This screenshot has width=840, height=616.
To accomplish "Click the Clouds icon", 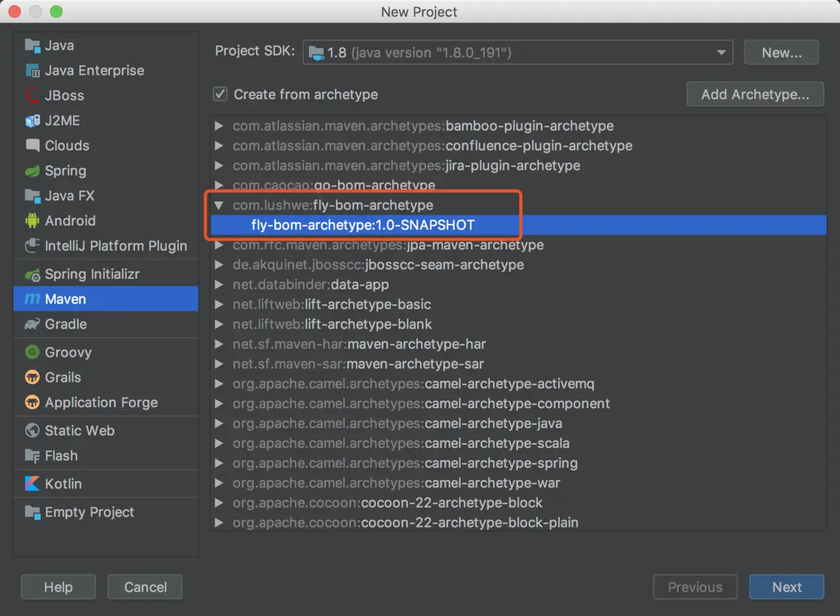I will 33,146.
